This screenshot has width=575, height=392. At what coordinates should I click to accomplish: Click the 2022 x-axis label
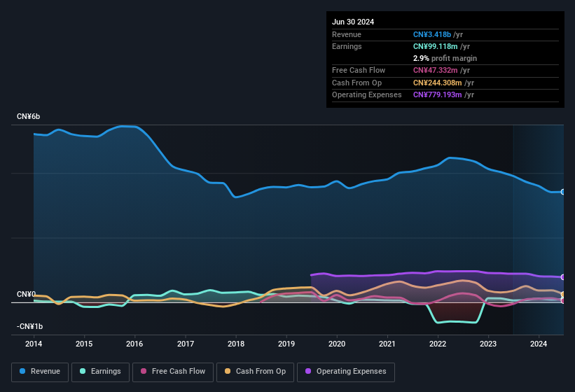coord(438,344)
